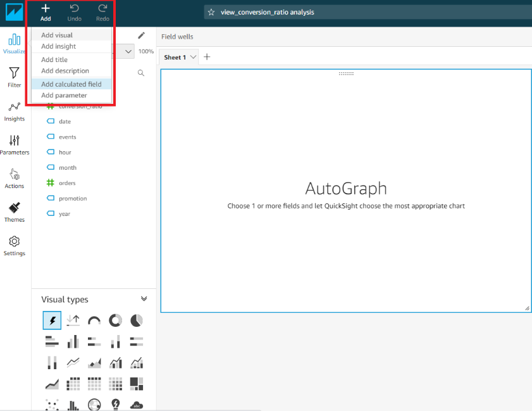Viewport: 532px width, 411px height.
Task: Select the AutoGraph lightning visual type
Action: click(52, 320)
